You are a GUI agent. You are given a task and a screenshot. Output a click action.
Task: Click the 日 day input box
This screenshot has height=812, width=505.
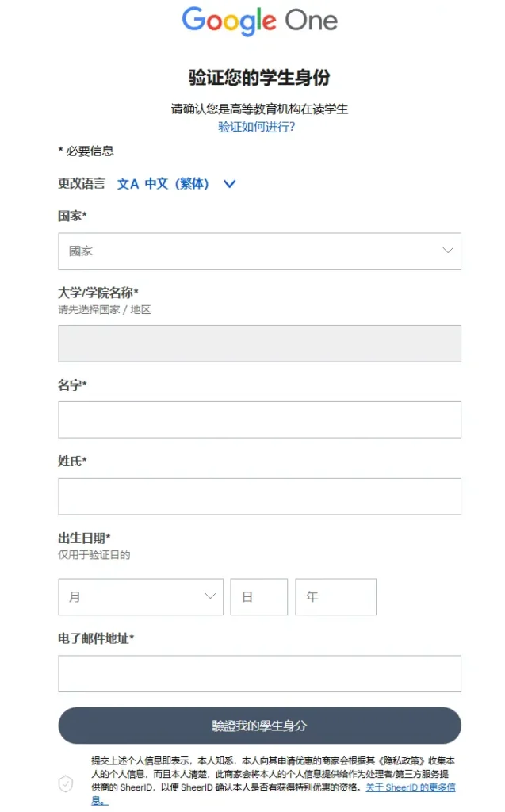258,596
